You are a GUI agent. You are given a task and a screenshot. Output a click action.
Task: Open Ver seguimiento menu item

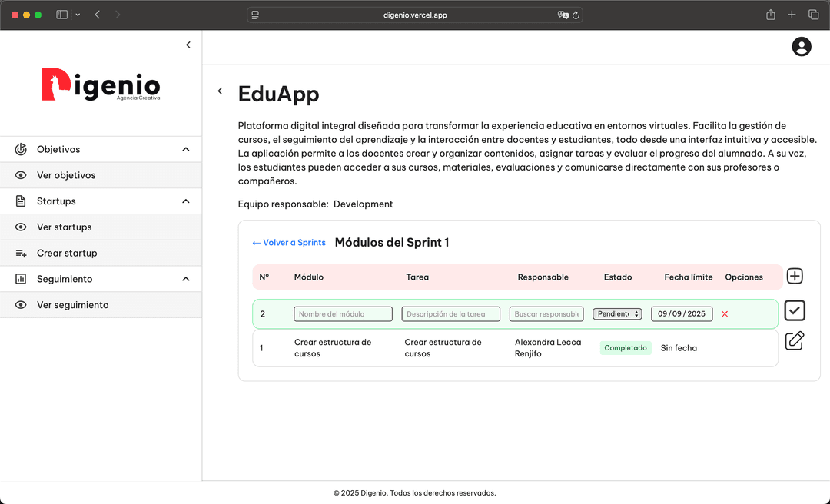tap(72, 305)
